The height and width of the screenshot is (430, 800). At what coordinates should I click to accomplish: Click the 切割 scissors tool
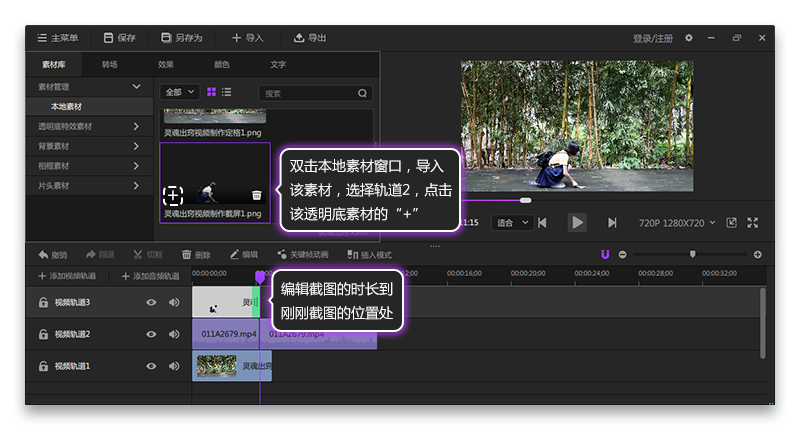click(x=146, y=254)
